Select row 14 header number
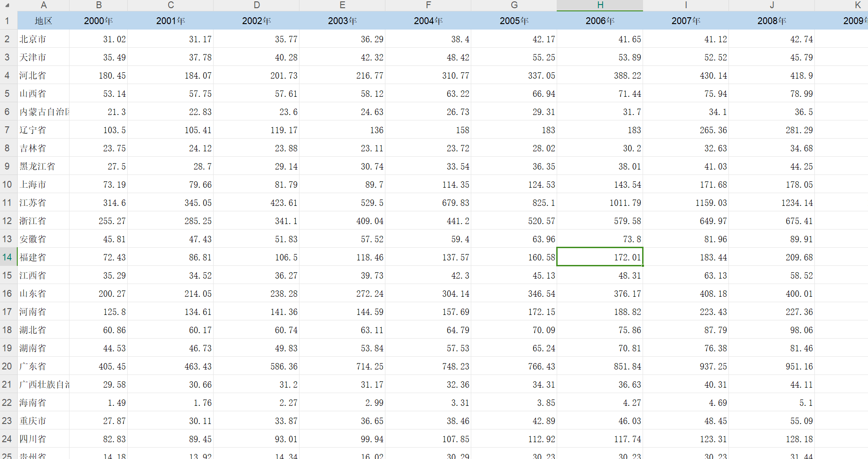Screen dimensions: 868x459 coord(7,257)
